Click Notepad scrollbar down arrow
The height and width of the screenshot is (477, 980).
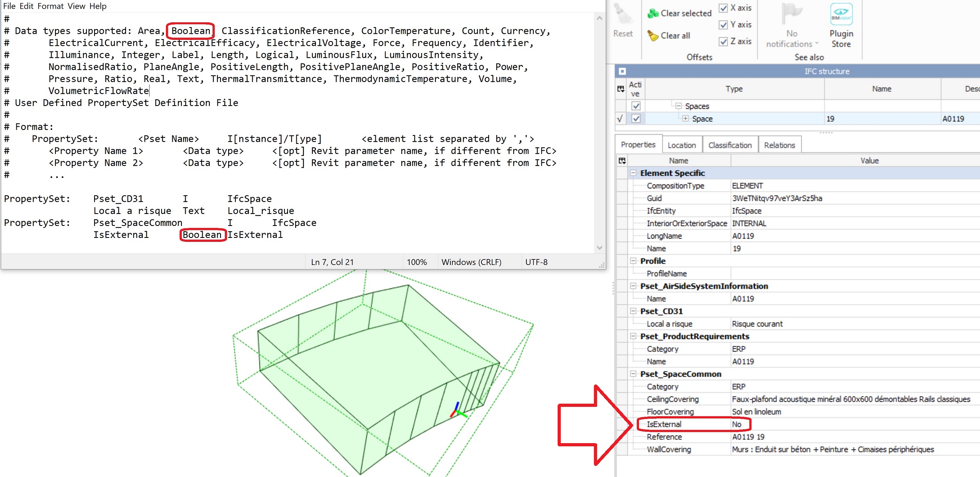pos(599,248)
